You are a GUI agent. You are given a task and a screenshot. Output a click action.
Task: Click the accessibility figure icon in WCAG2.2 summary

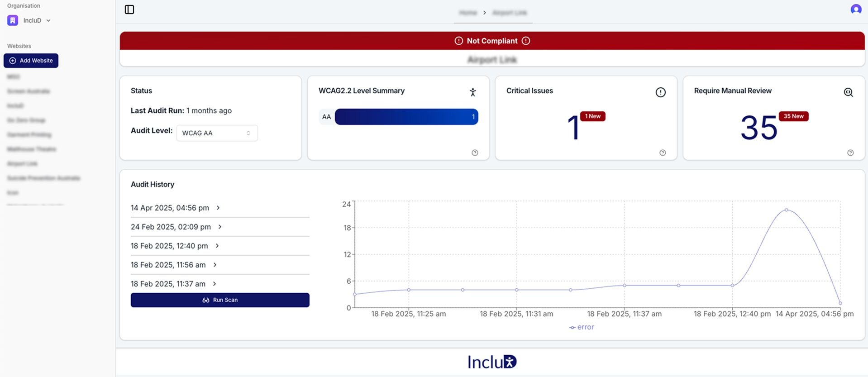coord(473,92)
